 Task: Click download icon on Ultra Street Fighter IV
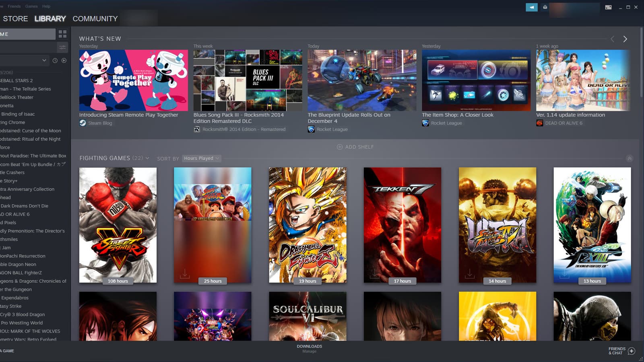(x=470, y=274)
